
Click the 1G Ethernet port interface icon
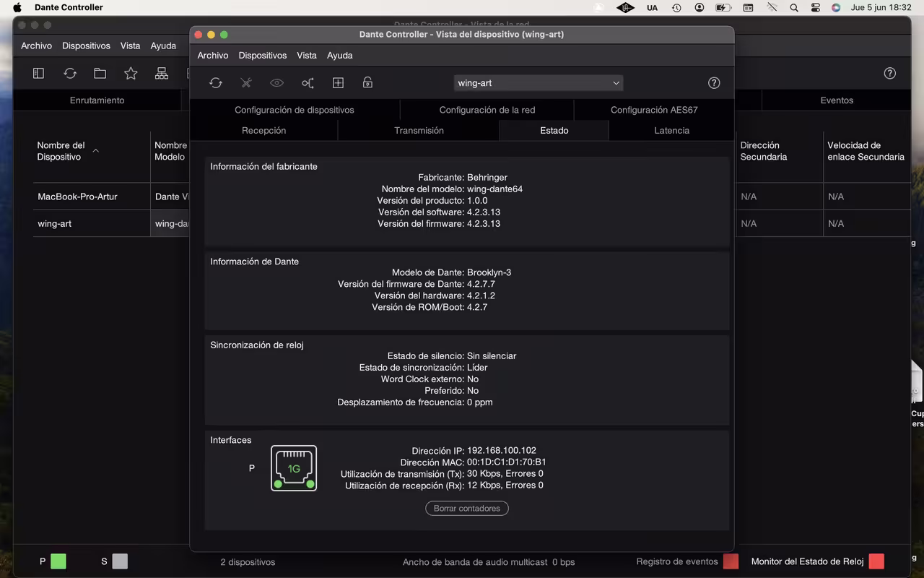click(x=294, y=468)
